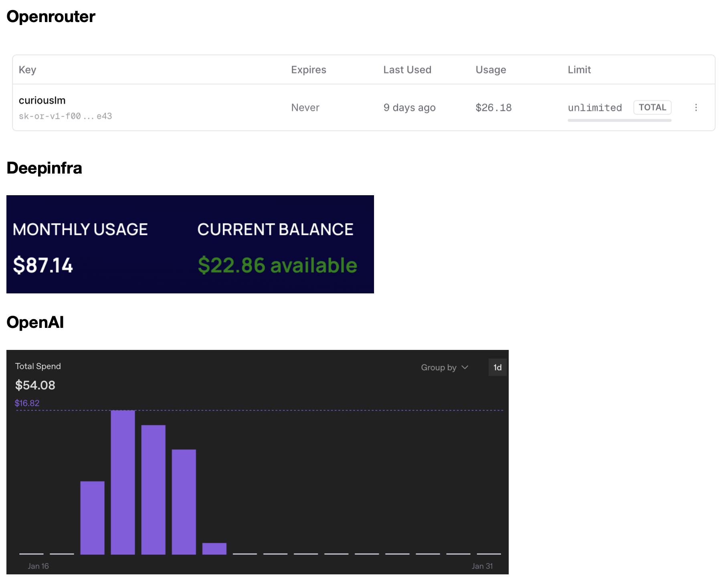728x586 pixels.
Task: Click the $54.08 total spend amount
Action: 35,385
